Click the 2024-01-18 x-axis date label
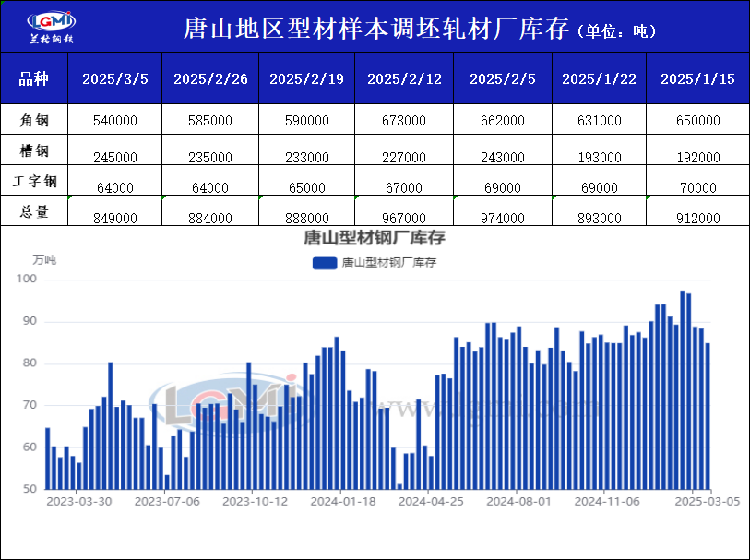Screen dimensions: 750x560 [342, 502]
